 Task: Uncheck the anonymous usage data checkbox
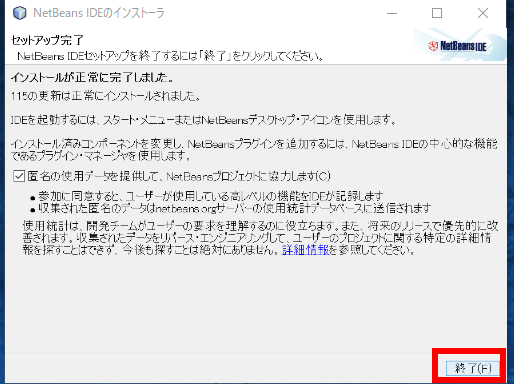(x=19, y=176)
